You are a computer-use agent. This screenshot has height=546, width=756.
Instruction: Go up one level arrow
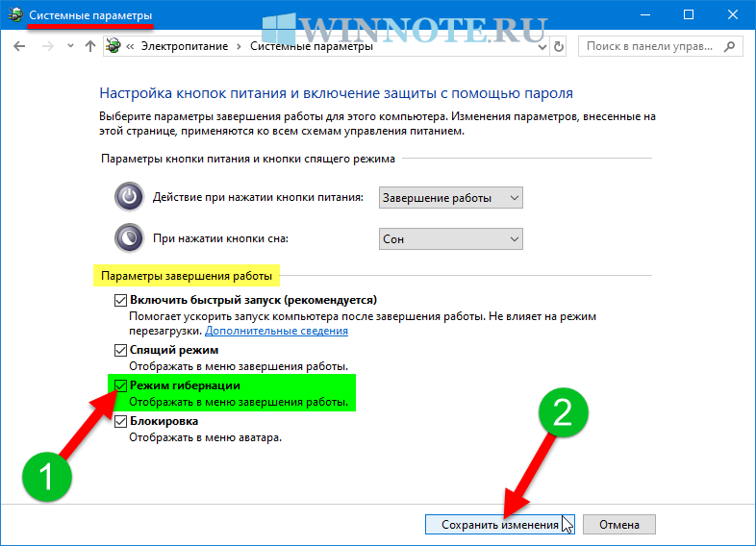coord(90,46)
